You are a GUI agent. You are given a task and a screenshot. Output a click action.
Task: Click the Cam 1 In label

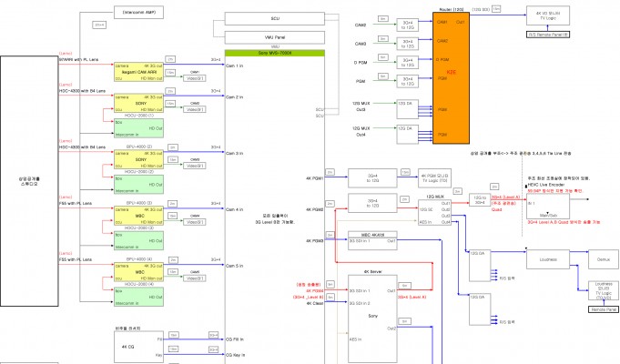click(x=235, y=66)
